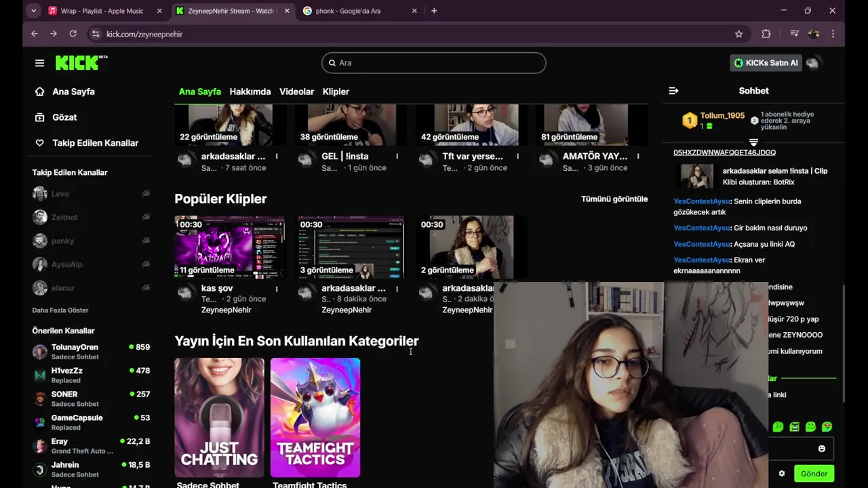The width and height of the screenshot is (868, 488).
Task: Open options for 8 dakika önce clip
Action: tap(397, 289)
